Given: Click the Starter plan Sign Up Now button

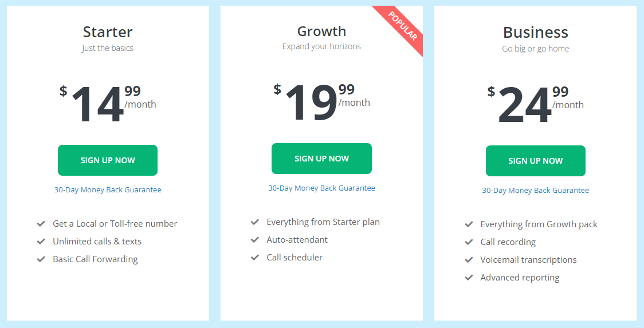Looking at the screenshot, I should 108,160.
